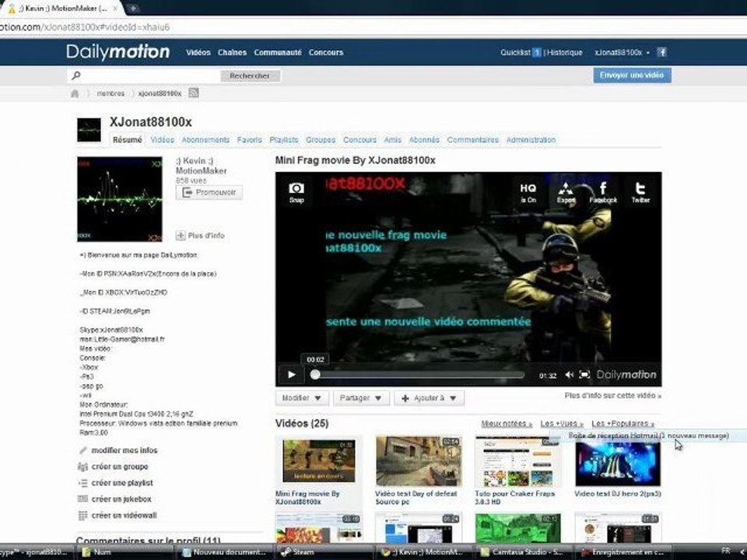This screenshot has height=560, width=747.
Task: Select the Playlists tab
Action: [283, 139]
